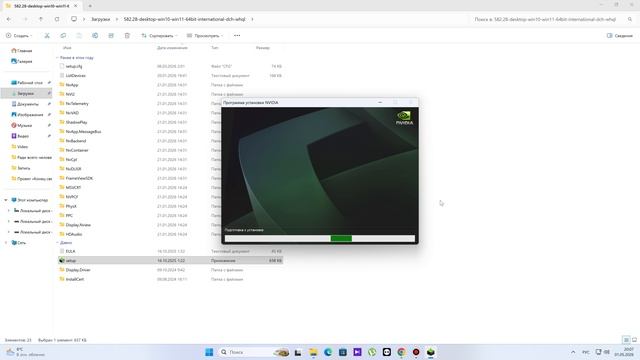Select the setup application file

click(170, 260)
